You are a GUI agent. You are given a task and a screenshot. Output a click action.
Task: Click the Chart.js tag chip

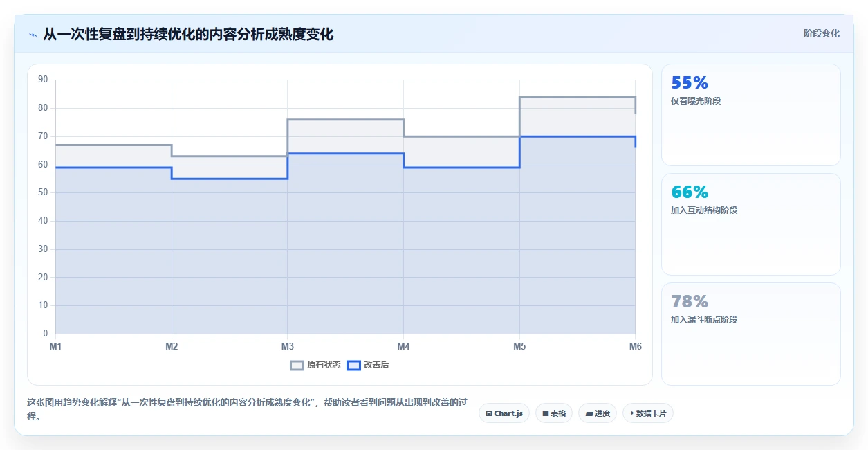point(504,413)
